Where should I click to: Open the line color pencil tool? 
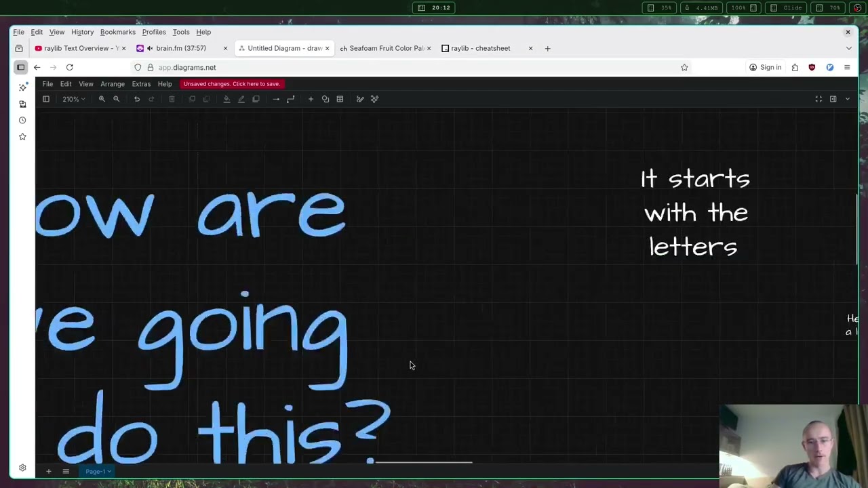[241, 99]
